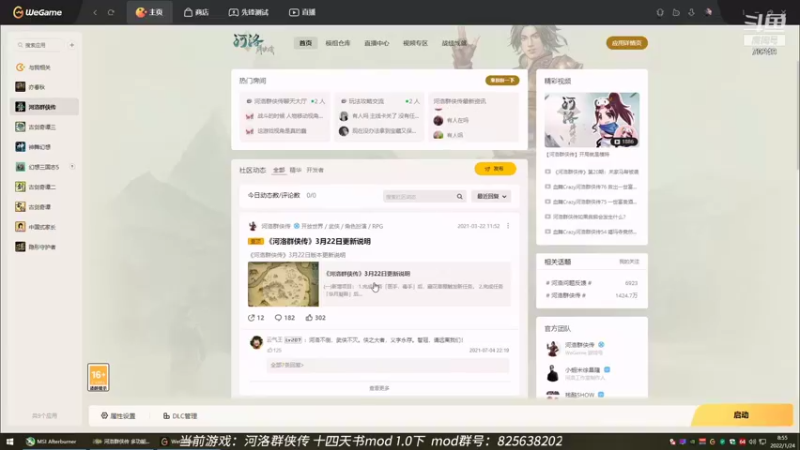Click the map thumbnail in the update post

[283, 284]
